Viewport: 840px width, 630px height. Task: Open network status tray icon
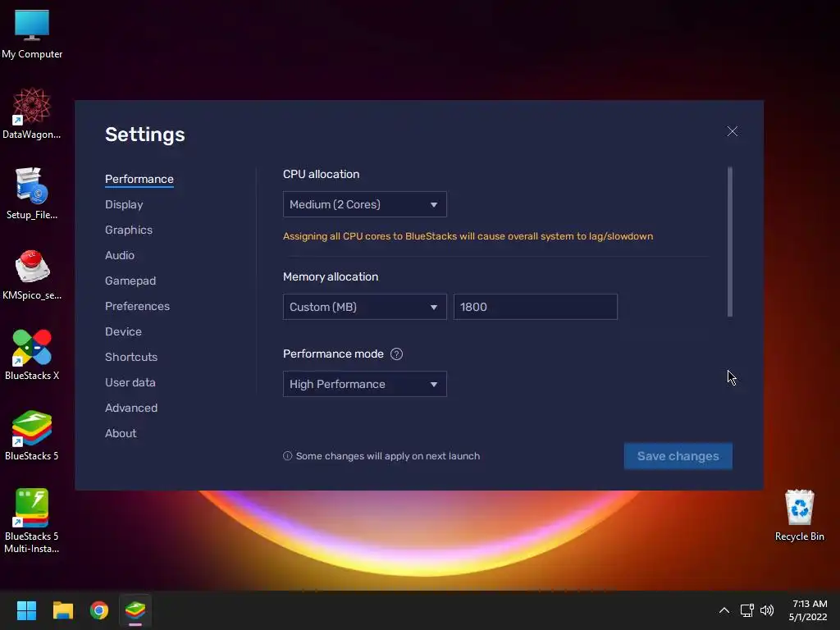click(746, 610)
